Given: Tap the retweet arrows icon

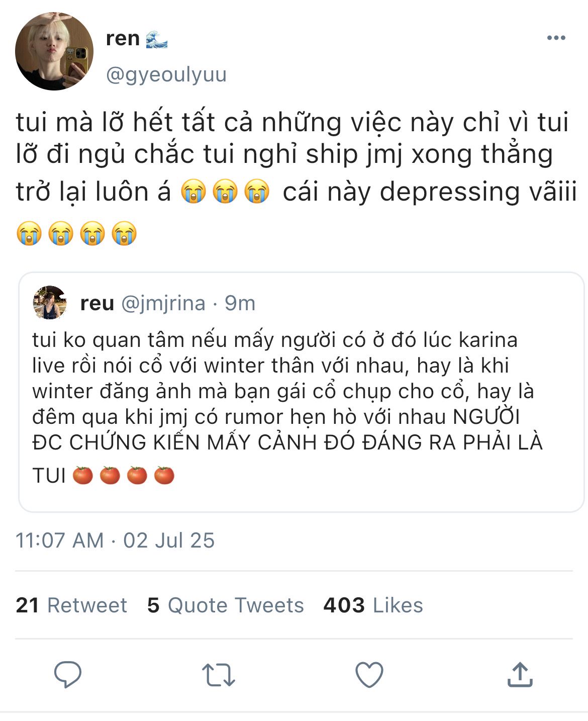Looking at the screenshot, I should coord(218,675).
